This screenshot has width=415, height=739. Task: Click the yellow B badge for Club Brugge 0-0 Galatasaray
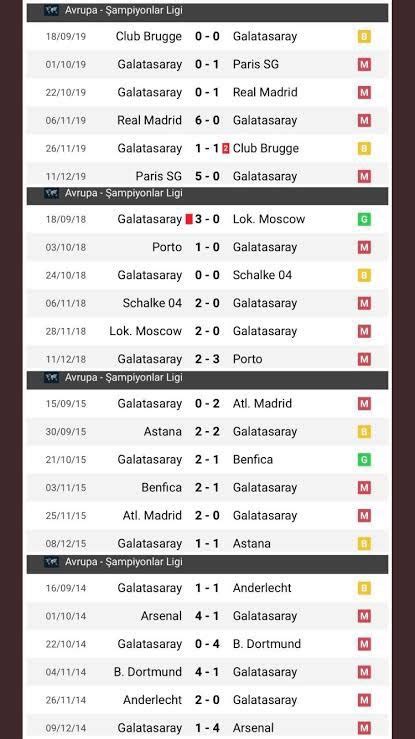364,36
